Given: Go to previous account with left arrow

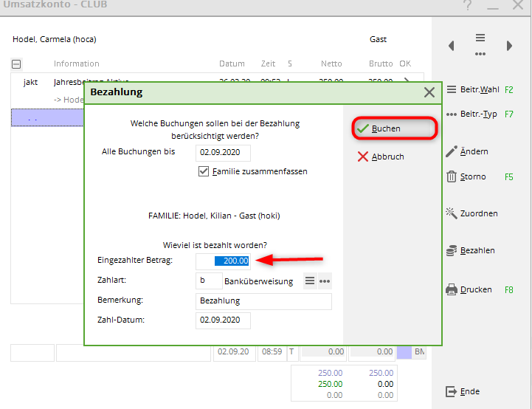Looking at the screenshot, I should pyautogui.click(x=452, y=46).
